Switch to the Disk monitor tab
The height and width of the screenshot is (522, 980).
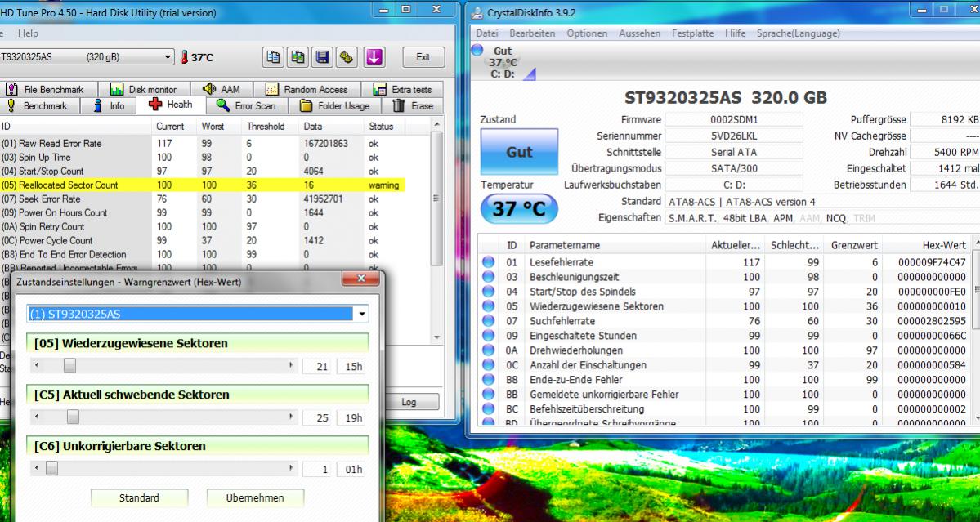[145, 89]
